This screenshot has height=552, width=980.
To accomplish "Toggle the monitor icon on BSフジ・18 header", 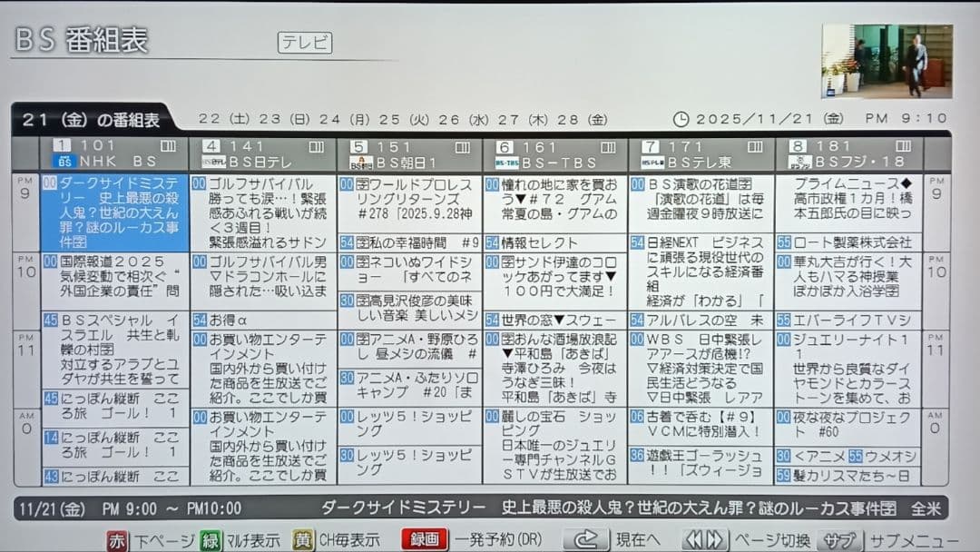I will (x=903, y=145).
